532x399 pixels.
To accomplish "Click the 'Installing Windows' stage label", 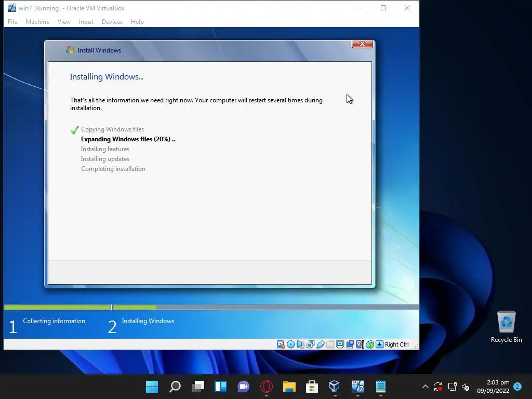I will [x=148, y=321].
